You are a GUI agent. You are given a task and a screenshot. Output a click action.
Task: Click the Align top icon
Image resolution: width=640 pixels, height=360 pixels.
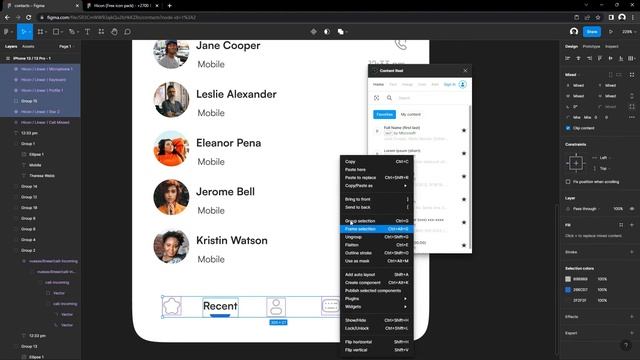(x=600, y=58)
